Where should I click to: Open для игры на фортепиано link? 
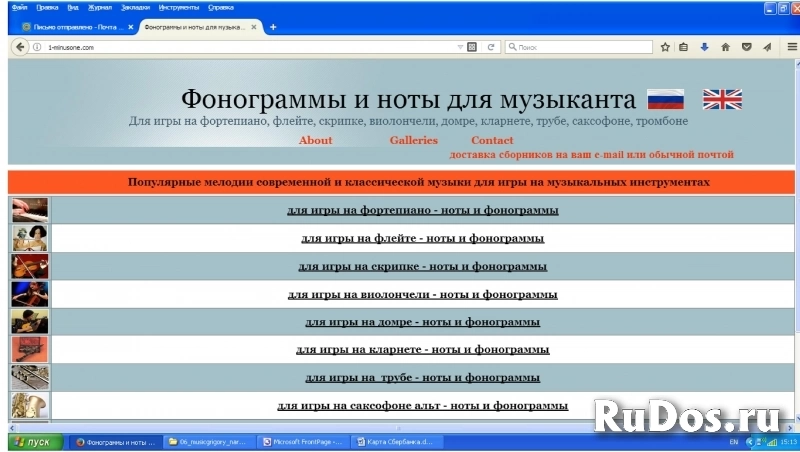pyautogui.click(x=422, y=210)
